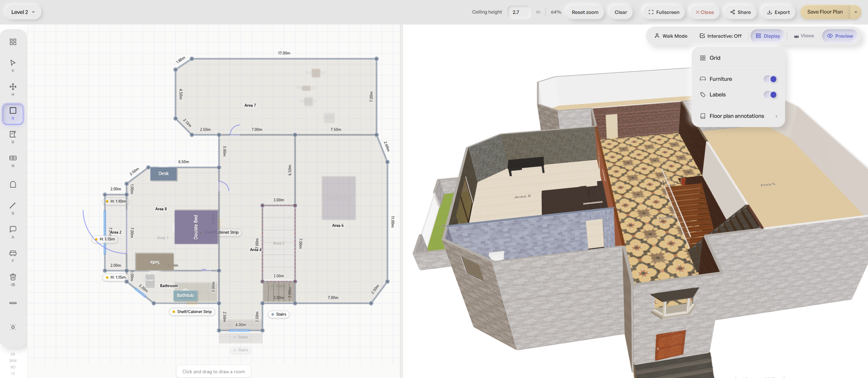The height and width of the screenshot is (378, 868).
Task: Open the Views tab
Action: tap(804, 36)
